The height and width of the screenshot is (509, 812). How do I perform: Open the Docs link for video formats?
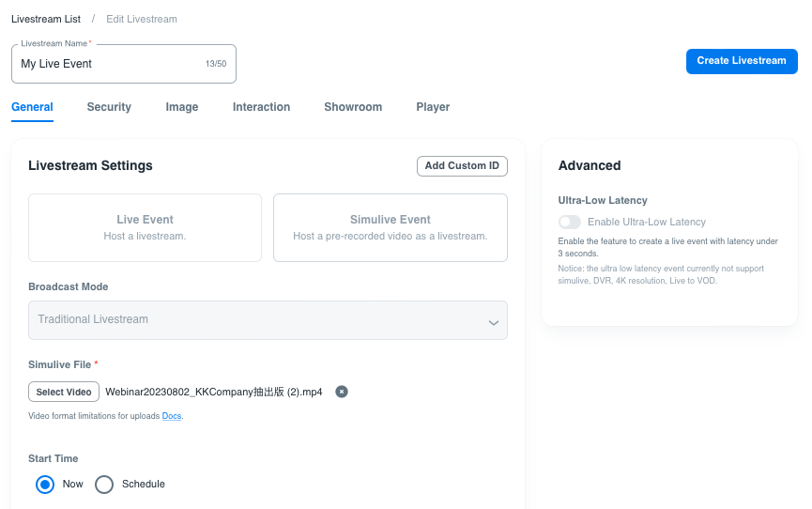172,416
